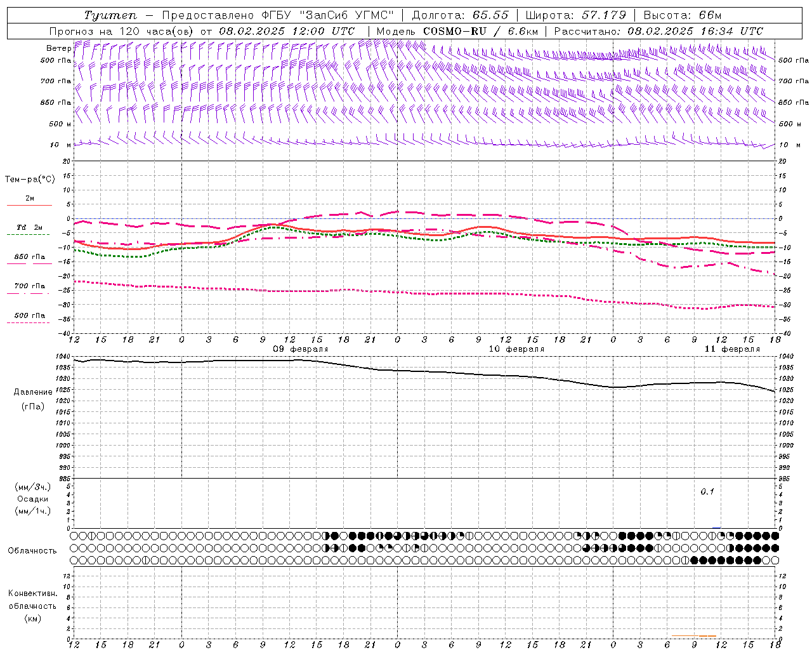
Task: Click the Облачность cloud cover label
Action: click(x=32, y=550)
